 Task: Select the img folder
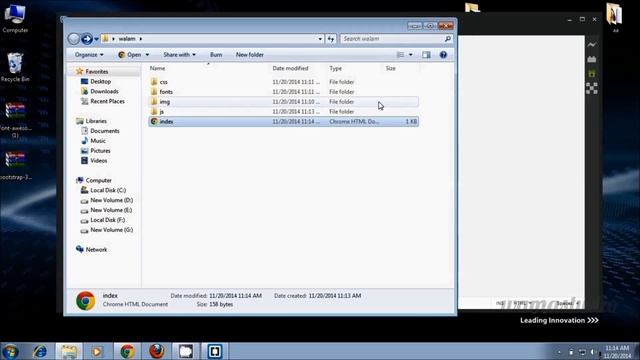284,102
